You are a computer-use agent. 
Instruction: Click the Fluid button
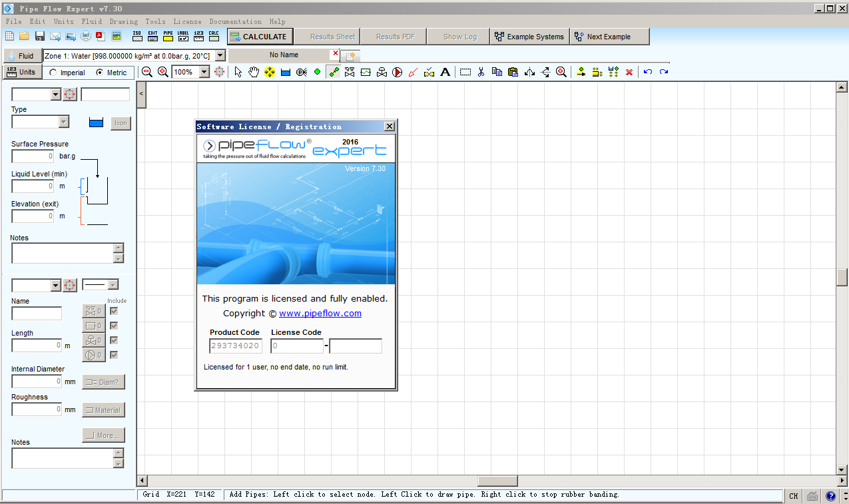(x=22, y=56)
